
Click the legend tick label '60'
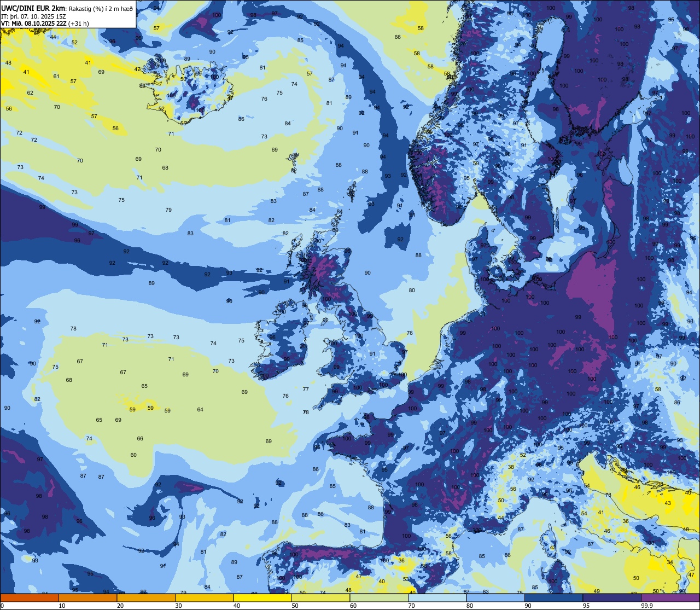click(x=353, y=606)
